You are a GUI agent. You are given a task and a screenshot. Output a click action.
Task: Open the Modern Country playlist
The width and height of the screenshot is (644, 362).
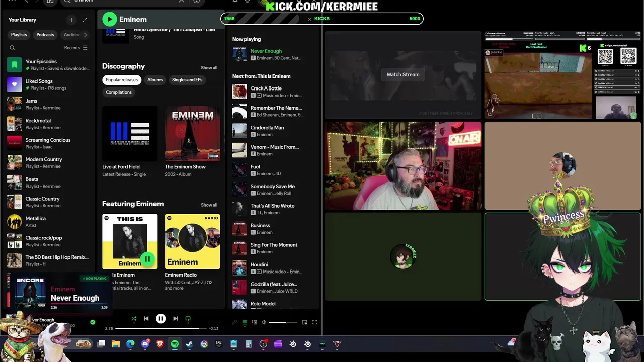pos(48,163)
